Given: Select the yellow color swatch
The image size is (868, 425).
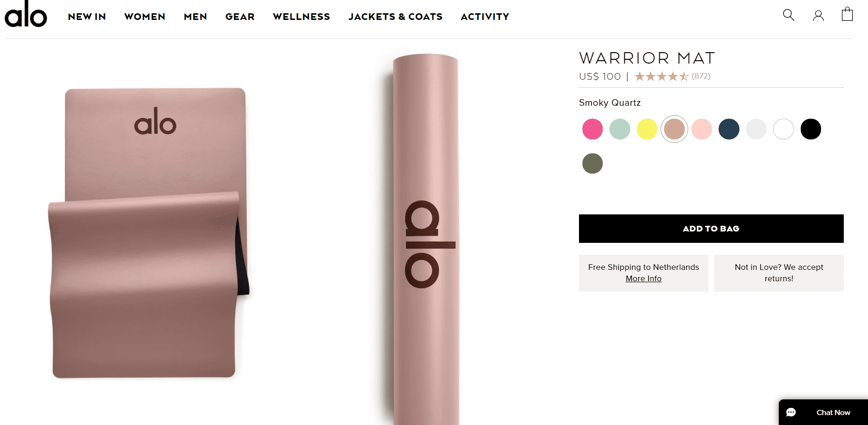Looking at the screenshot, I should point(647,129).
